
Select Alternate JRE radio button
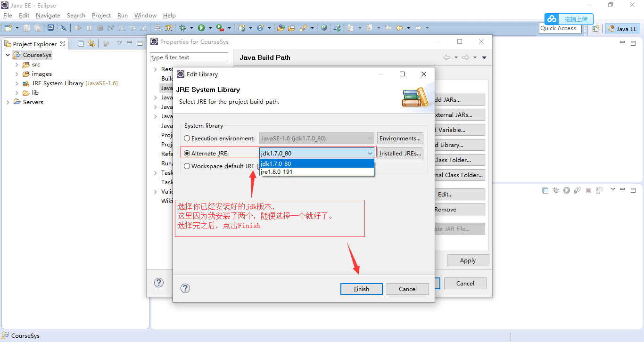tap(187, 154)
